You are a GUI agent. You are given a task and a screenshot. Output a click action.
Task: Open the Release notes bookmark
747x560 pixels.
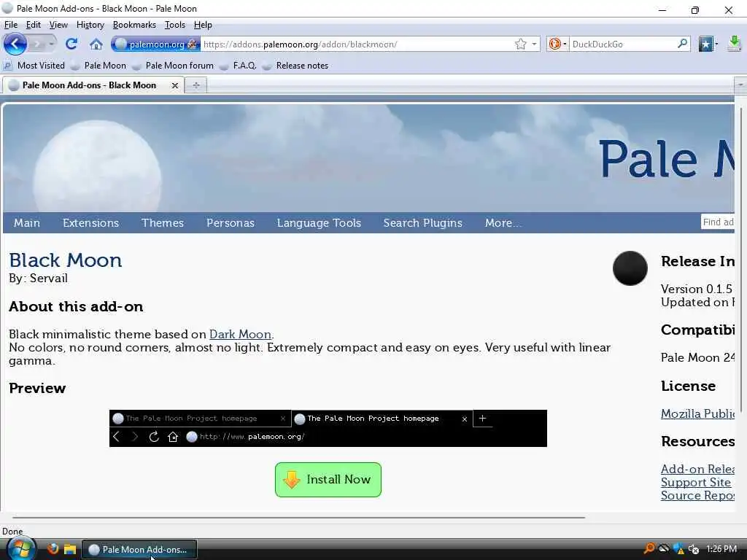tap(296, 65)
